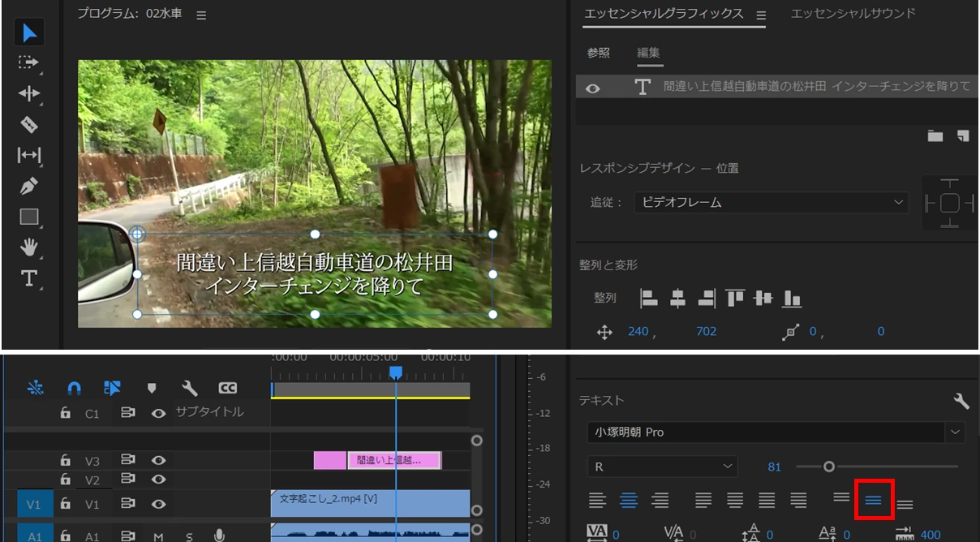Screen dimensions: 980x542
Task: Select the Track Select Forward tool
Action: (x=29, y=62)
